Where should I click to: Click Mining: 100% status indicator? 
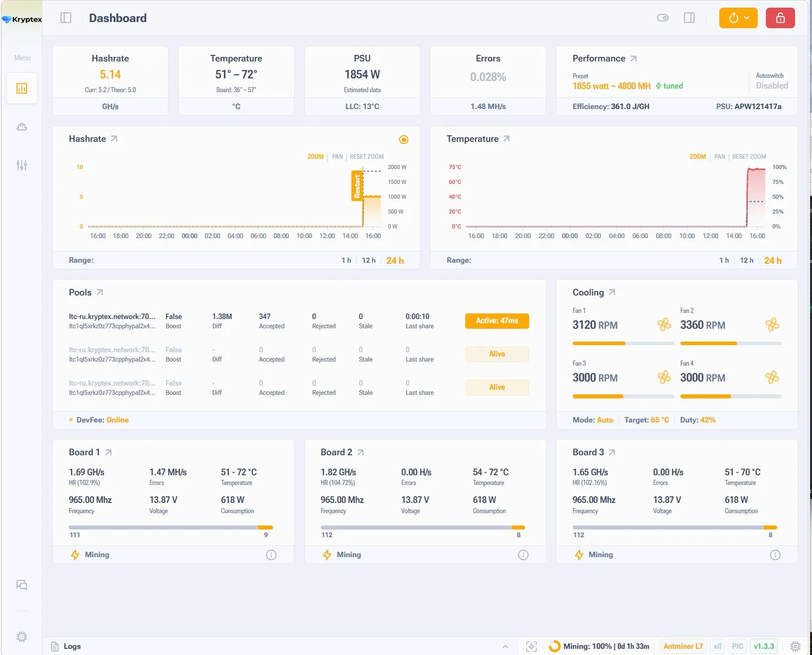[599, 646]
